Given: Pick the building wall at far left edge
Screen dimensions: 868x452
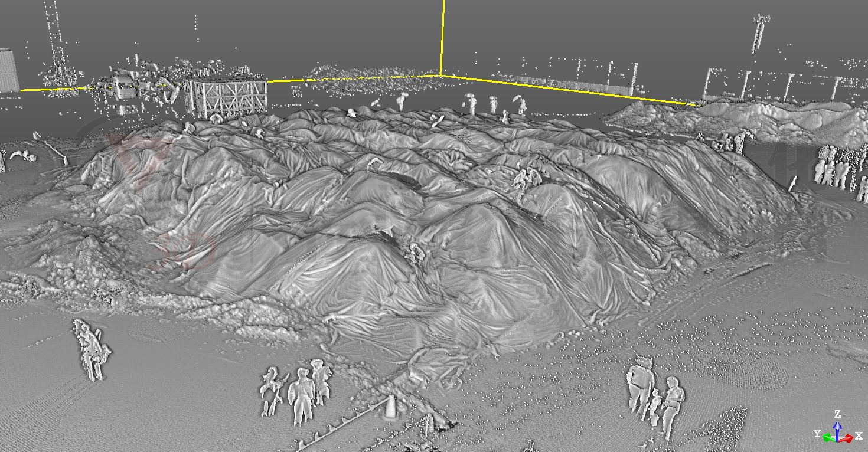Looking at the screenshot, I should [x=9, y=71].
